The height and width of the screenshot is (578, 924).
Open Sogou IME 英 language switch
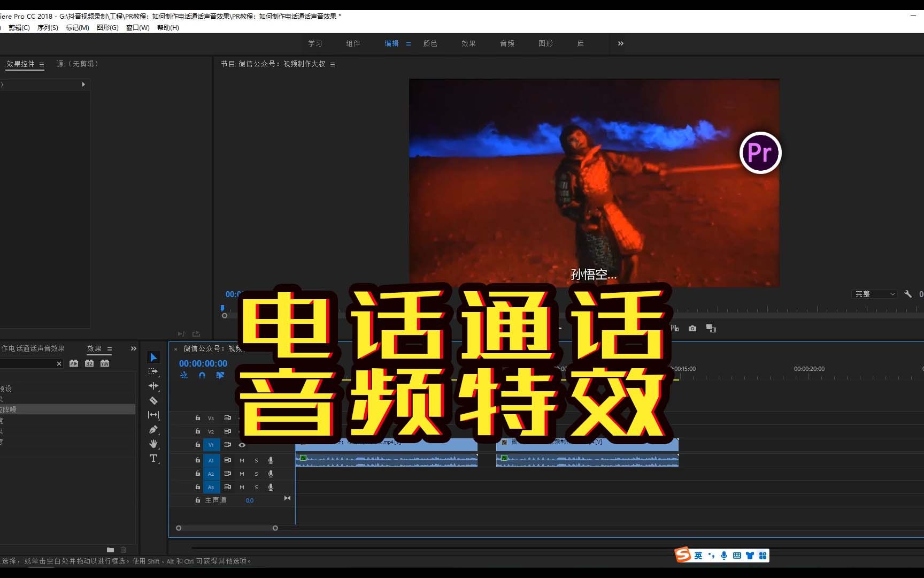tap(698, 556)
